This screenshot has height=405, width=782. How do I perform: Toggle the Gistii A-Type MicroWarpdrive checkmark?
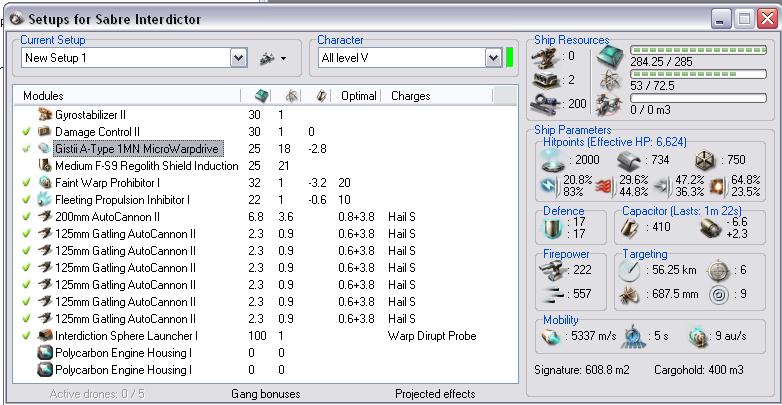(26, 148)
